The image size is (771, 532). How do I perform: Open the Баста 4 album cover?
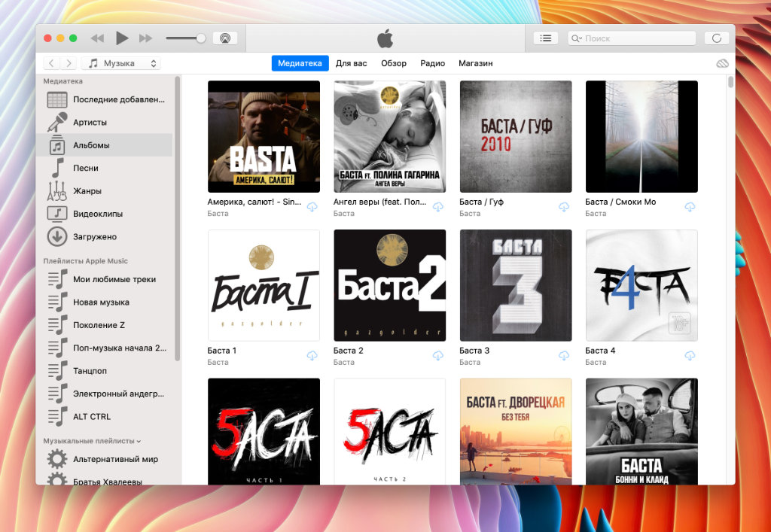click(x=641, y=285)
